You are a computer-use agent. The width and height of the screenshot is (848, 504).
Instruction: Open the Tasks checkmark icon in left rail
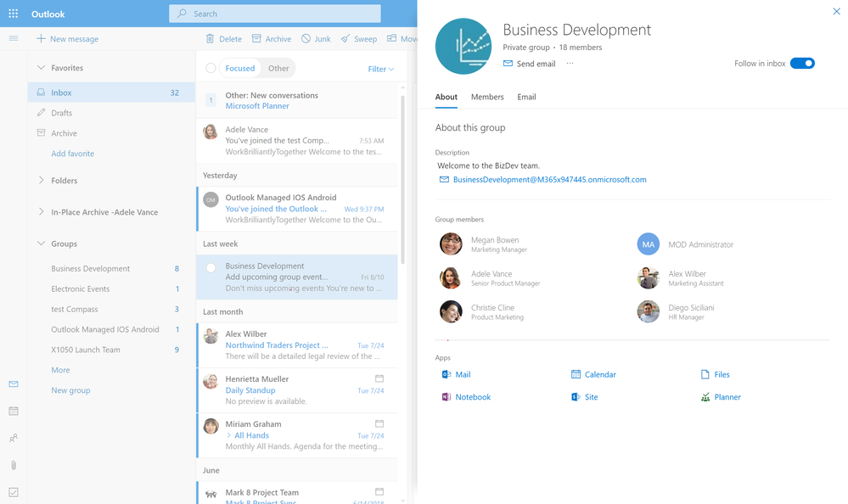click(14, 492)
